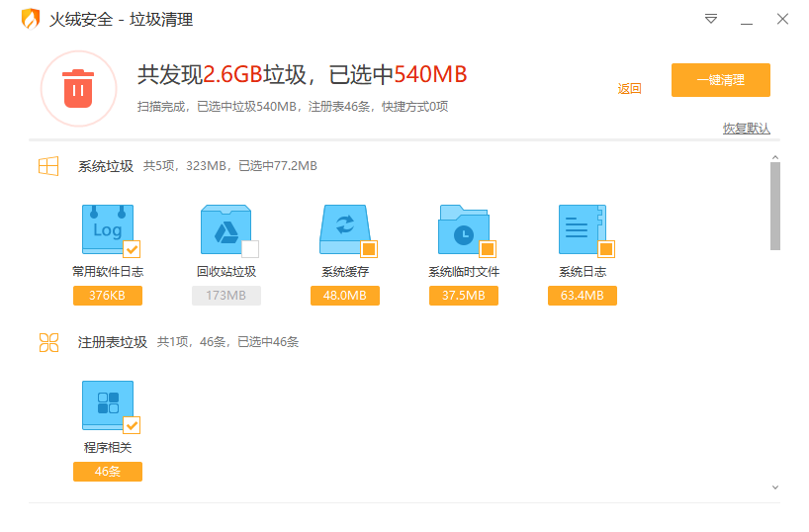Click the 系统临时文件 folder icon
This screenshot has width=809, height=532.
tap(463, 229)
